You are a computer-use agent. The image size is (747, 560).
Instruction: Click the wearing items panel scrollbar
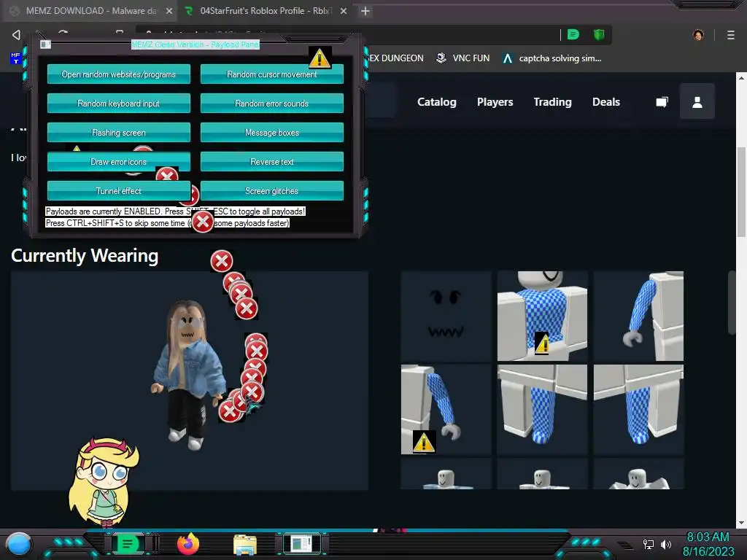(x=732, y=303)
